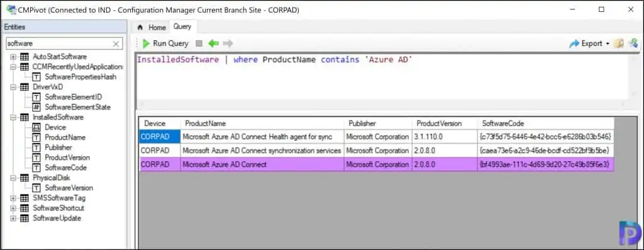Select 'Microsoft Azure AD Connect Health agent for sync'

click(262, 136)
